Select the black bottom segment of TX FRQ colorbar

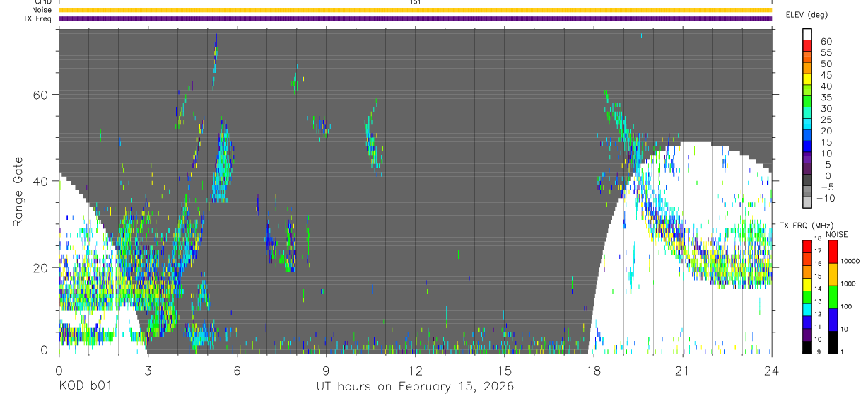click(x=807, y=347)
